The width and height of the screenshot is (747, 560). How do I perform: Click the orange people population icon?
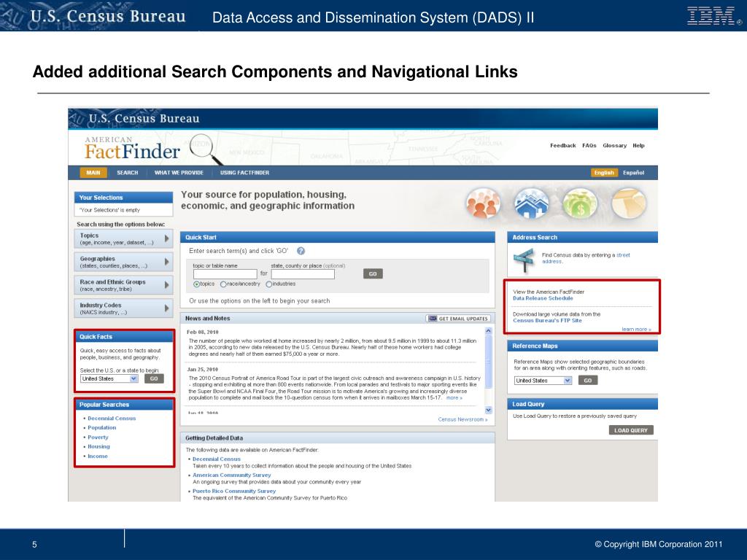pos(483,203)
